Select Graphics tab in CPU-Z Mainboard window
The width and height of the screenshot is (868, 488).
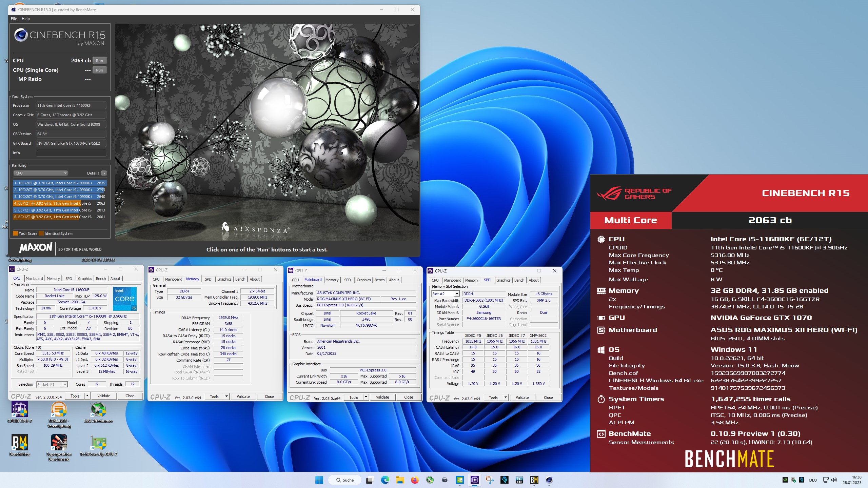click(363, 280)
